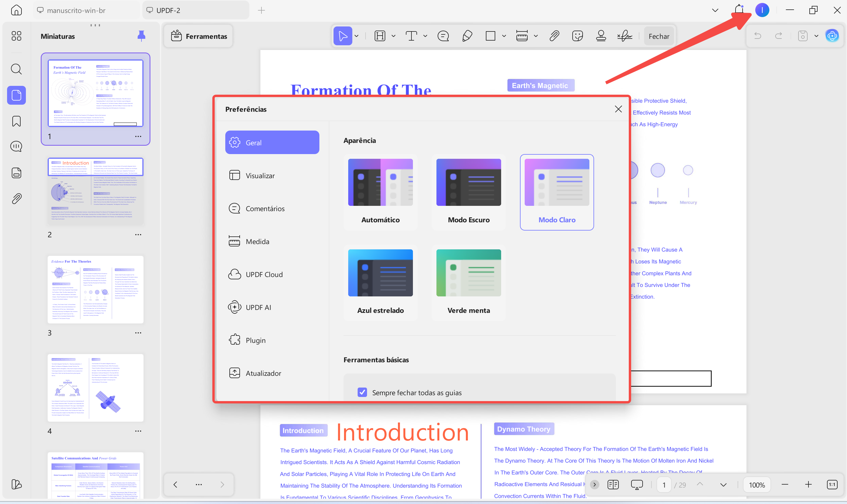Image resolution: width=847 pixels, height=504 pixels.
Task: Click the 100% zoom level field
Action: click(757, 485)
